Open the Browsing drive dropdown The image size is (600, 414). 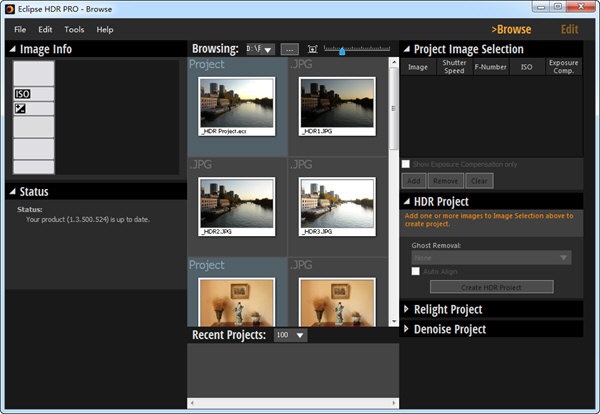[260, 49]
